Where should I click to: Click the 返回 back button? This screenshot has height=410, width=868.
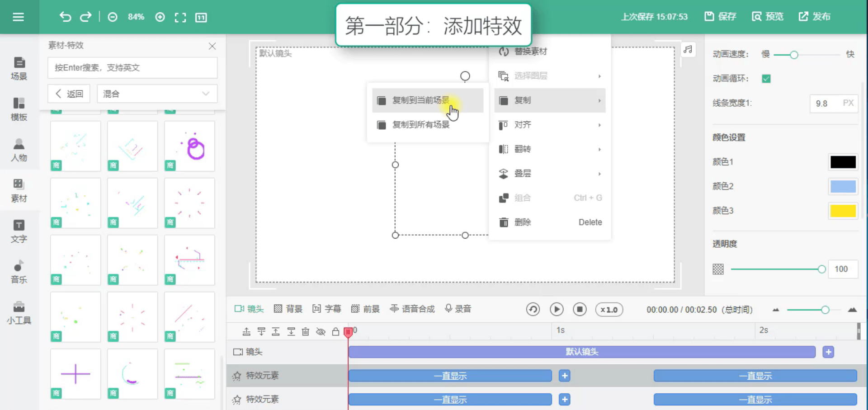(x=69, y=94)
